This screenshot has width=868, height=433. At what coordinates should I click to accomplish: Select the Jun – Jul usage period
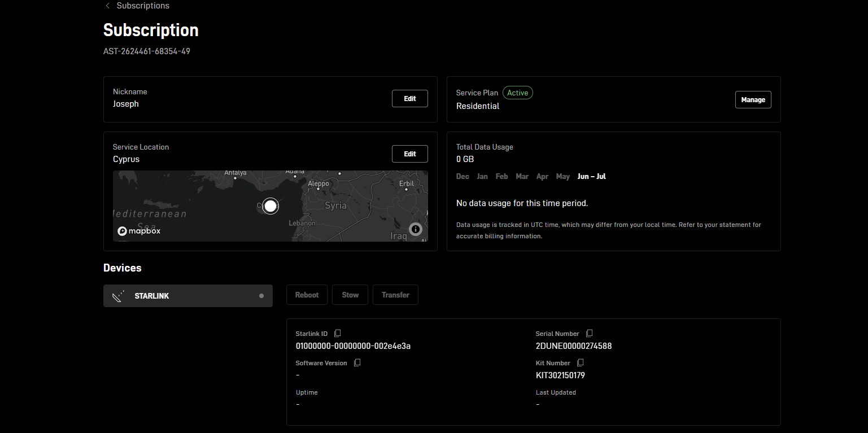(x=591, y=177)
